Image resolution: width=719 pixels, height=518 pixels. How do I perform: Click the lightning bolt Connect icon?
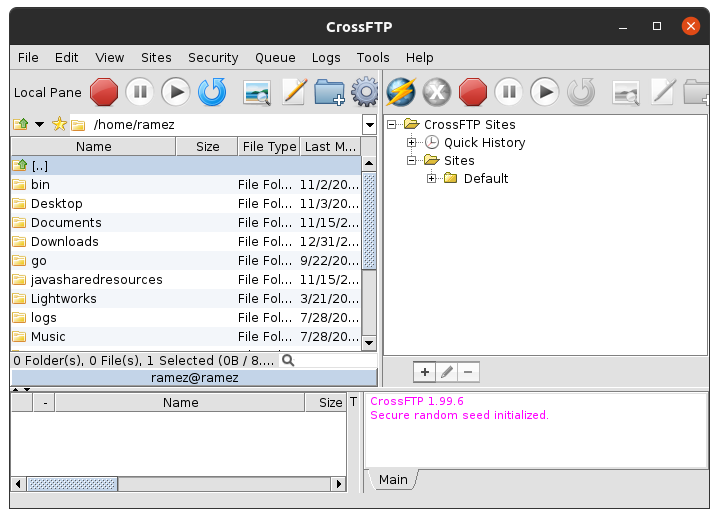coord(401,93)
